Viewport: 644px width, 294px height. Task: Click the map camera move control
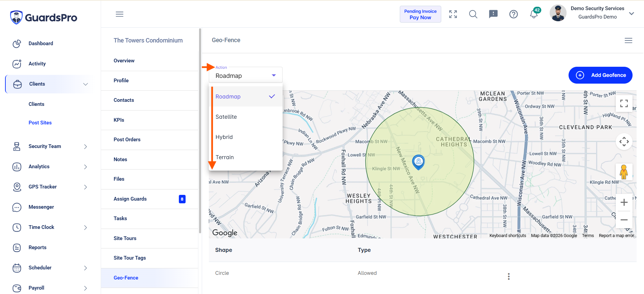pyautogui.click(x=624, y=142)
